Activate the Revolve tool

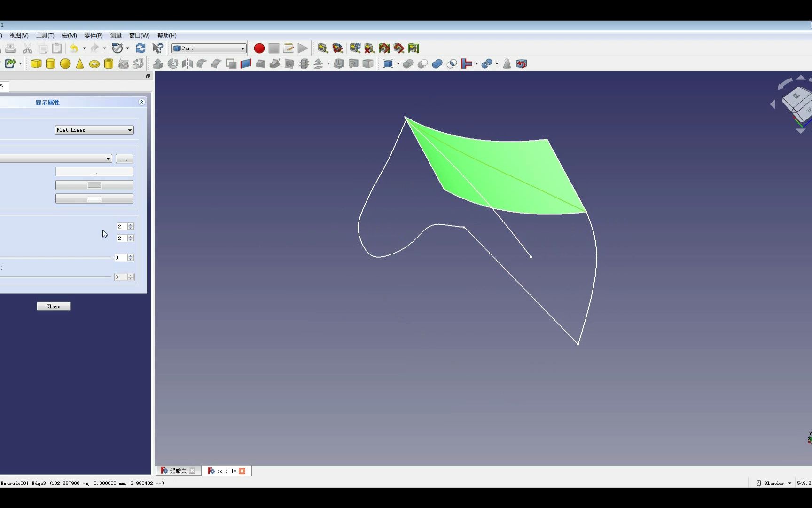point(173,63)
